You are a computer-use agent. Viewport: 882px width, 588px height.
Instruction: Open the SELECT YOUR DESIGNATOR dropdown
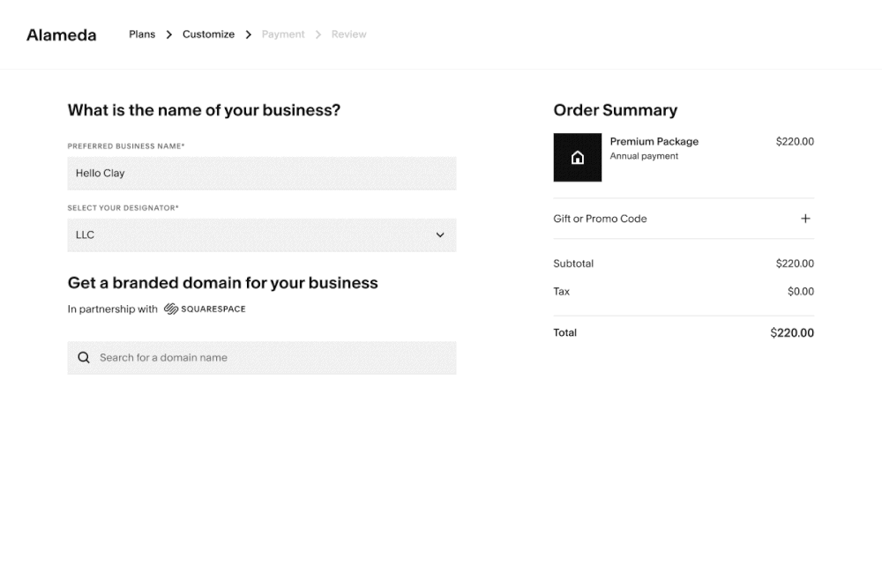[x=262, y=234]
